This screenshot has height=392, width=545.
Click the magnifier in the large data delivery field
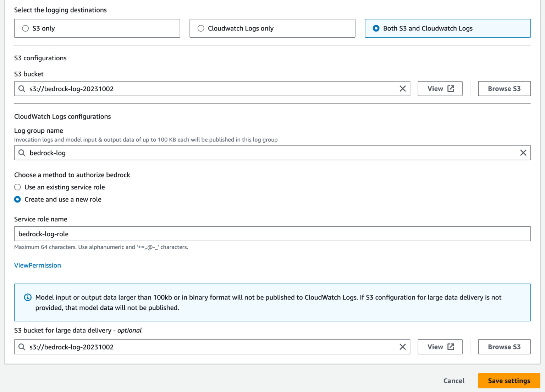22,347
